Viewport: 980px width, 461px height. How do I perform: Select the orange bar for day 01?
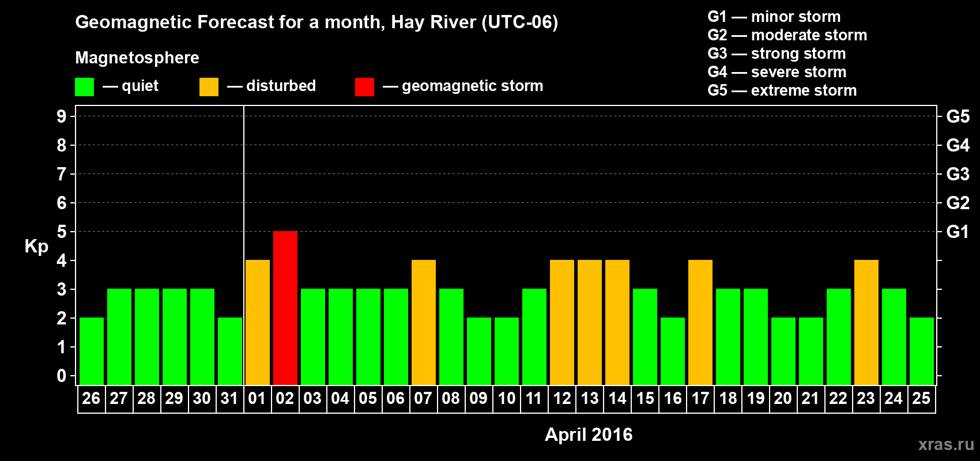(x=258, y=323)
